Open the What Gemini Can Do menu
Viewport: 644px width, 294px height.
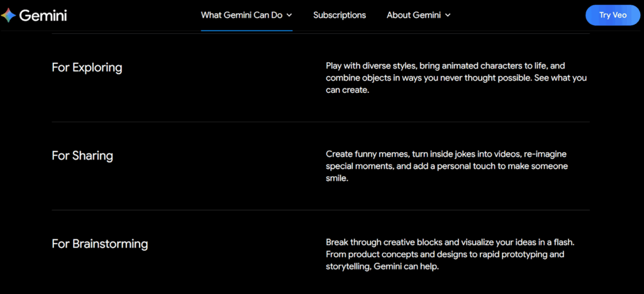[x=241, y=15]
